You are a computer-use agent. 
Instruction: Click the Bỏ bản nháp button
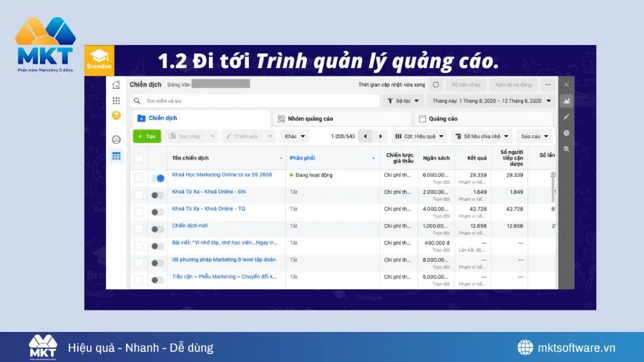466,84
